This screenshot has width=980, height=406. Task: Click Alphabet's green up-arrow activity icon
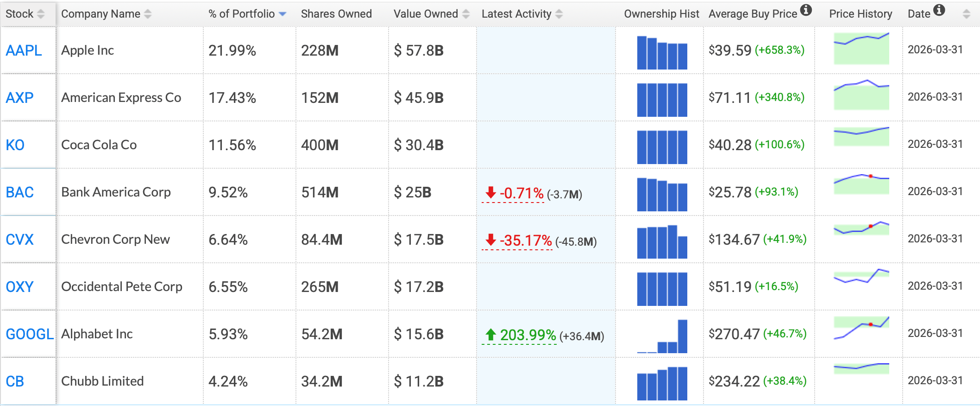click(x=490, y=334)
